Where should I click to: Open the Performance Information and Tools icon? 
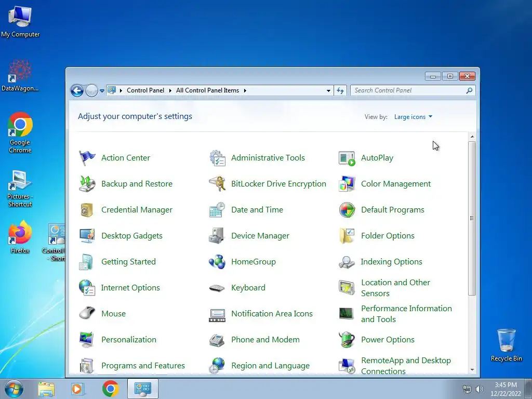coord(347,313)
